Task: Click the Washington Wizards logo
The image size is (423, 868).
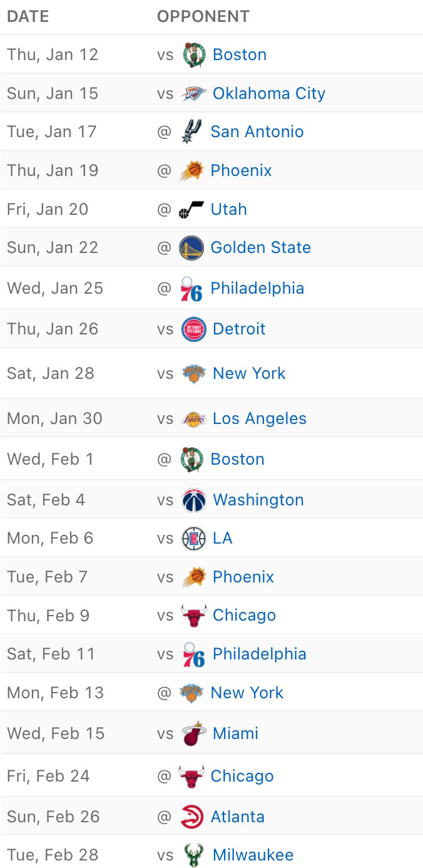Action: (193, 500)
